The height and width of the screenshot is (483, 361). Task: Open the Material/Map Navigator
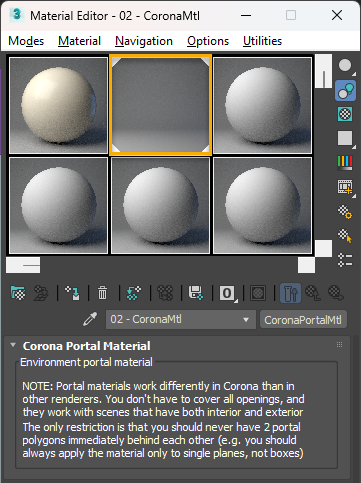click(345, 260)
